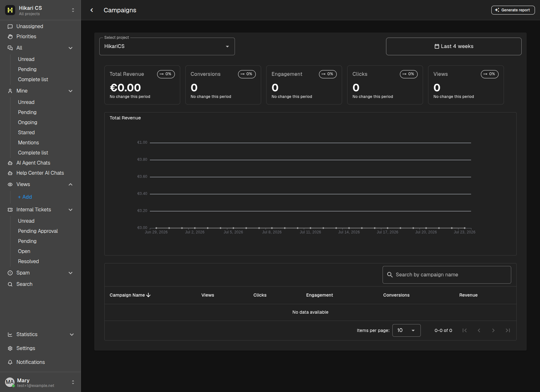Open Pending under All
Image resolution: width=540 pixels, height=392 pixels.
coord(27,69)
